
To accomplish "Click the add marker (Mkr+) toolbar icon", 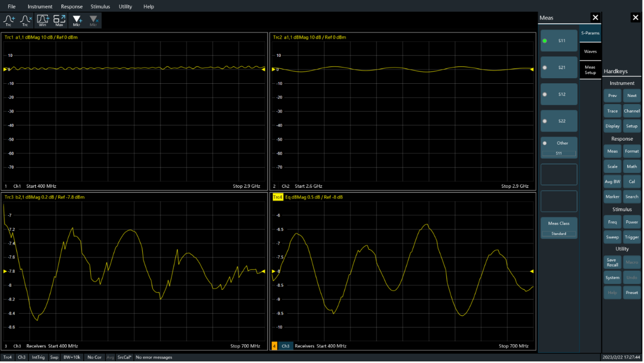I will click(x=77, y=20).
